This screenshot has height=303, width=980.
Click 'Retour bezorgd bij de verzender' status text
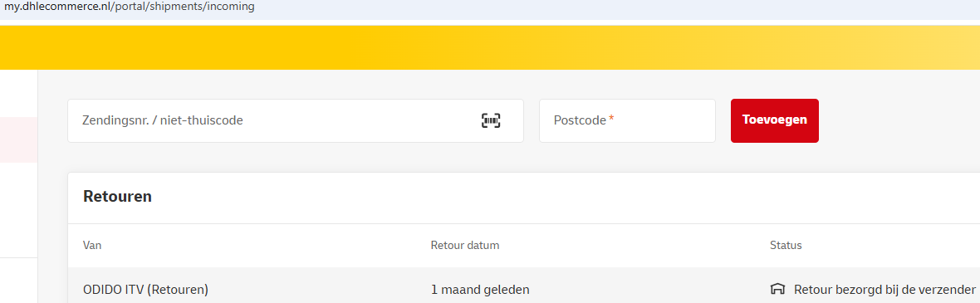click(884, 290)
